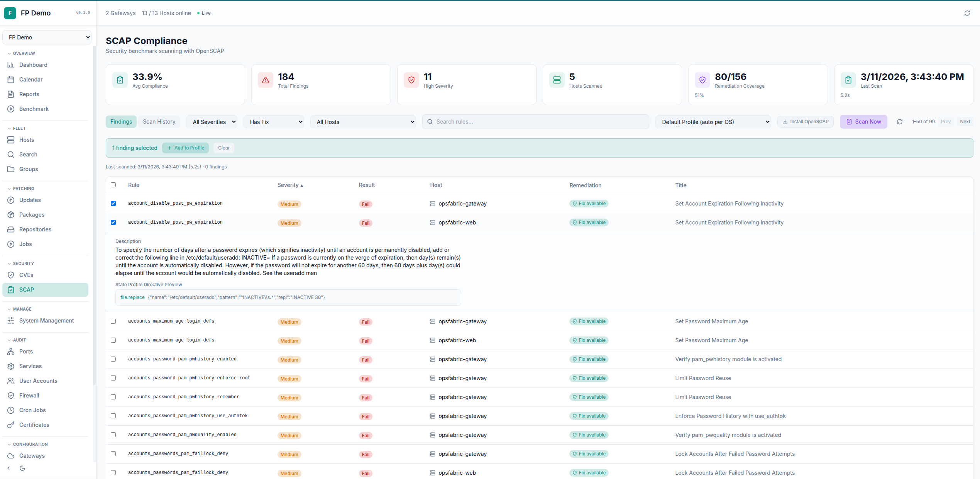Click the Search rules input field
Screen dimensions: 980x479
click(535, 121)
